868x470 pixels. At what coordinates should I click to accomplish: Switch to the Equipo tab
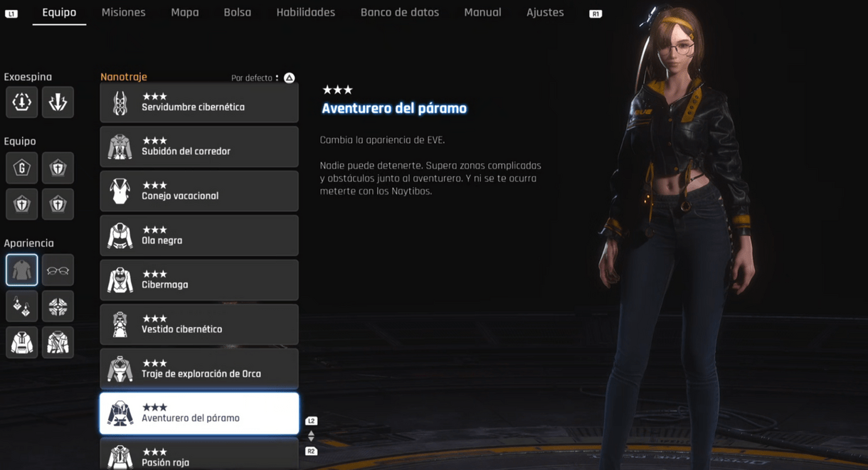coord(59,12)
